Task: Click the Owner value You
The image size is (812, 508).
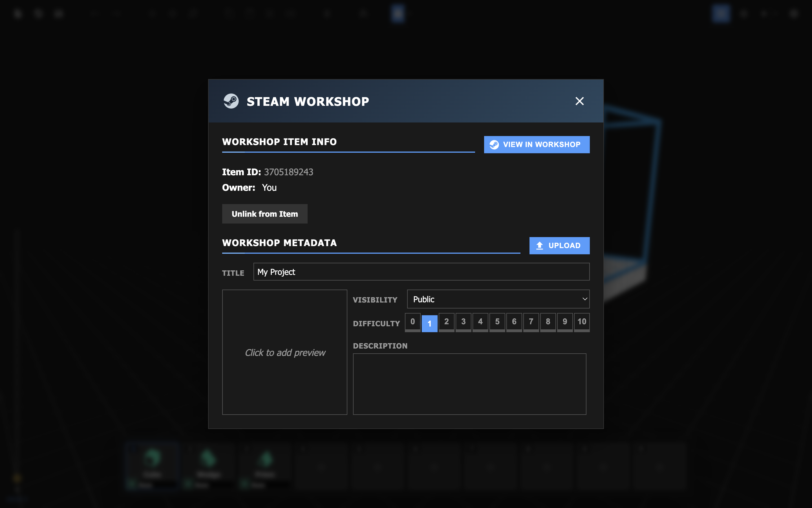Action: pos(269,187)
